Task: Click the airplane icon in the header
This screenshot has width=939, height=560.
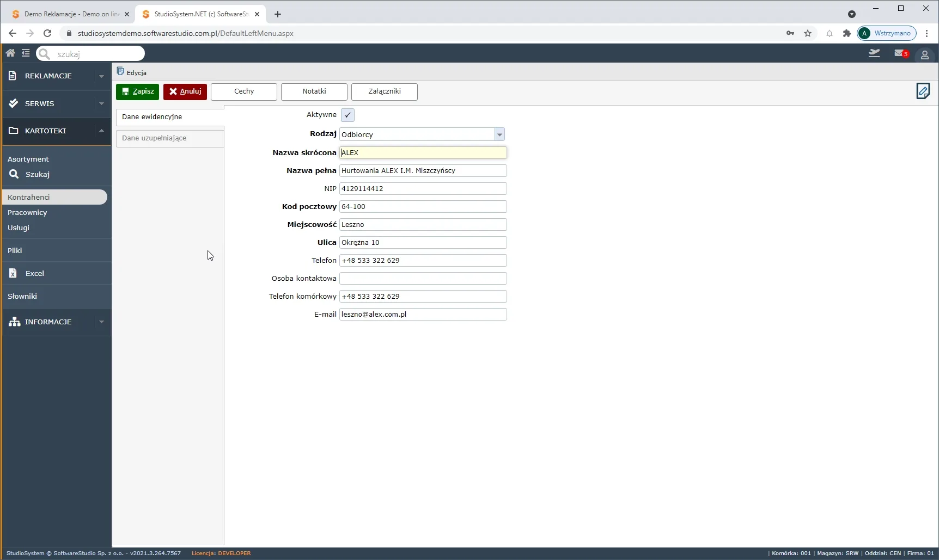Action: [874, 53]
